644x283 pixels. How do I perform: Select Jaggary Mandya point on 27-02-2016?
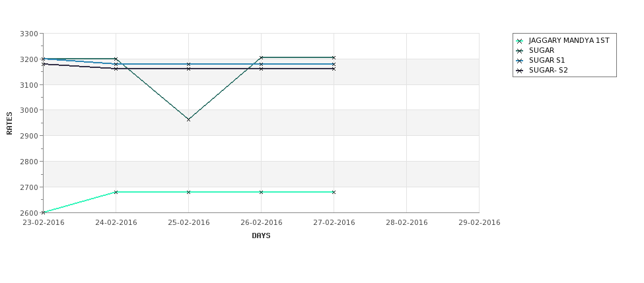(x=334, y=192)
